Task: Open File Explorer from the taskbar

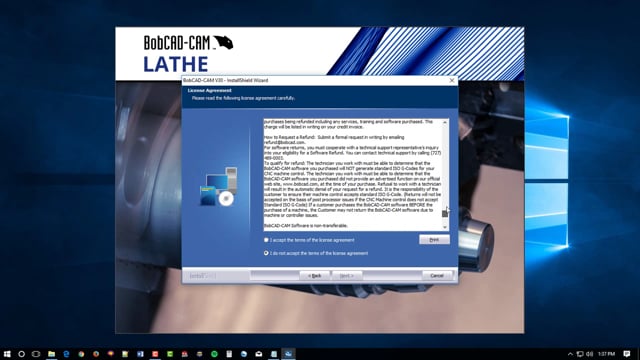Action: pos(51,354)
